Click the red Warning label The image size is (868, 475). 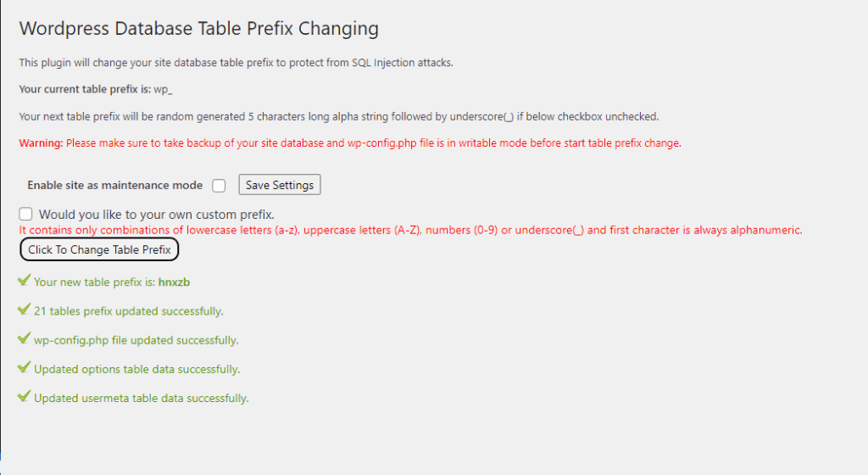tap(41, 143)
